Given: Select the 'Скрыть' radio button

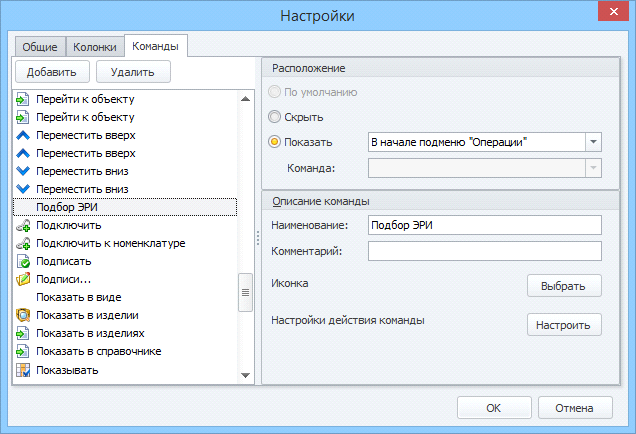Looking at the screenshot, I should click(x=274, y=117).
